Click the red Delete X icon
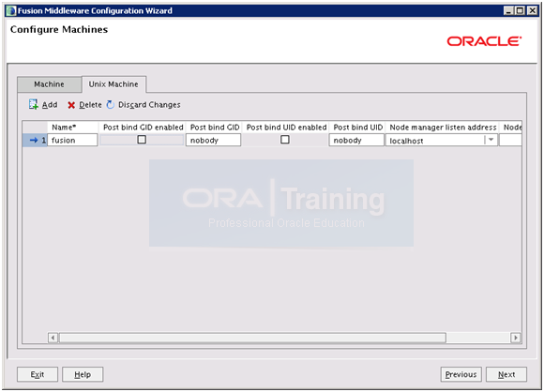Screen dimensions: 544x392 coord(71,105)
